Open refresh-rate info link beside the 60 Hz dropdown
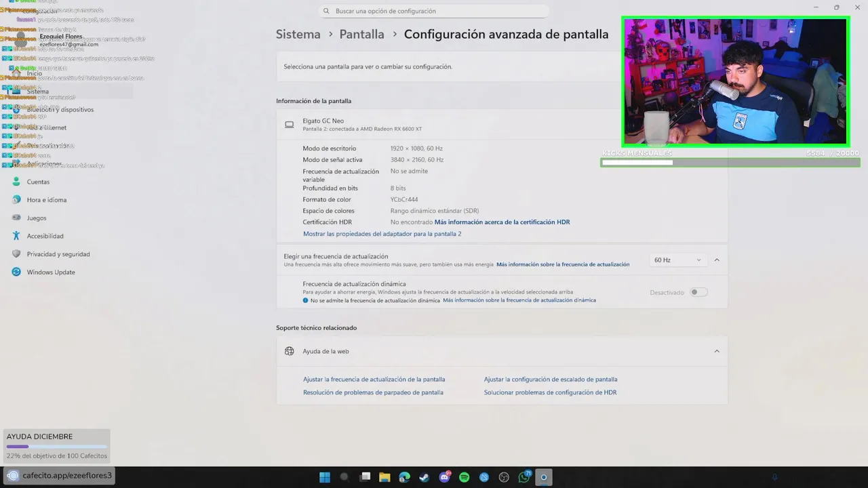 click(x=563, y=264)
